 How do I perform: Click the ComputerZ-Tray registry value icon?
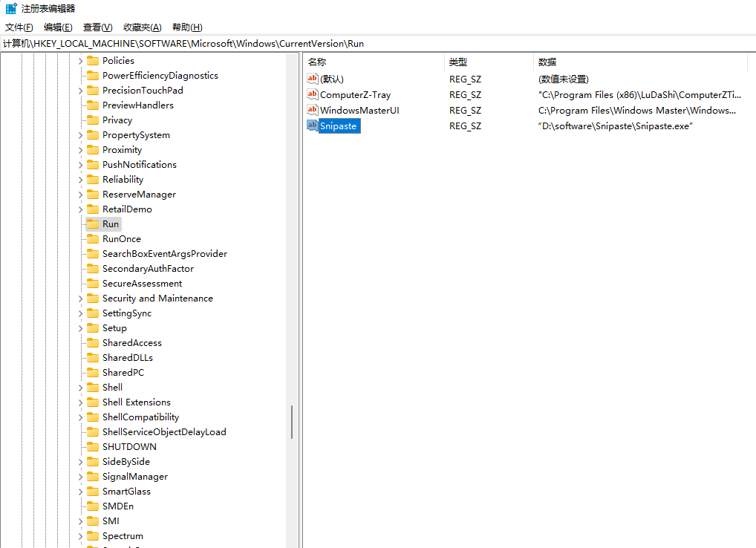[313, 94]
